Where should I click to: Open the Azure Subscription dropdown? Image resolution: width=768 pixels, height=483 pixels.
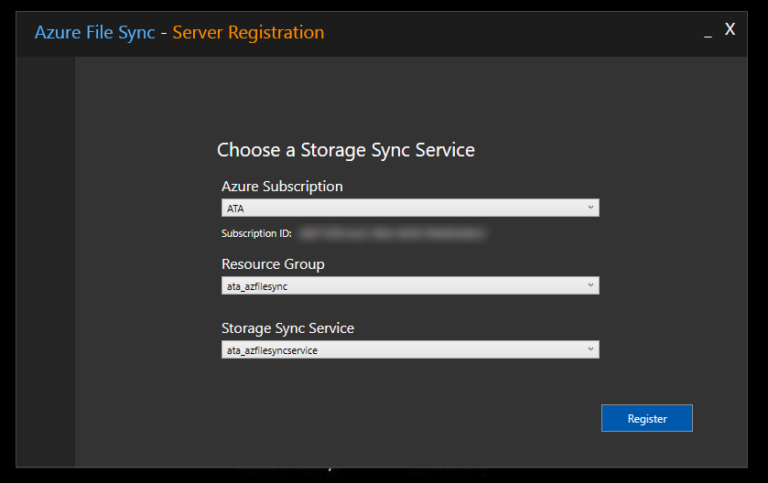click(x=409, y=208)
